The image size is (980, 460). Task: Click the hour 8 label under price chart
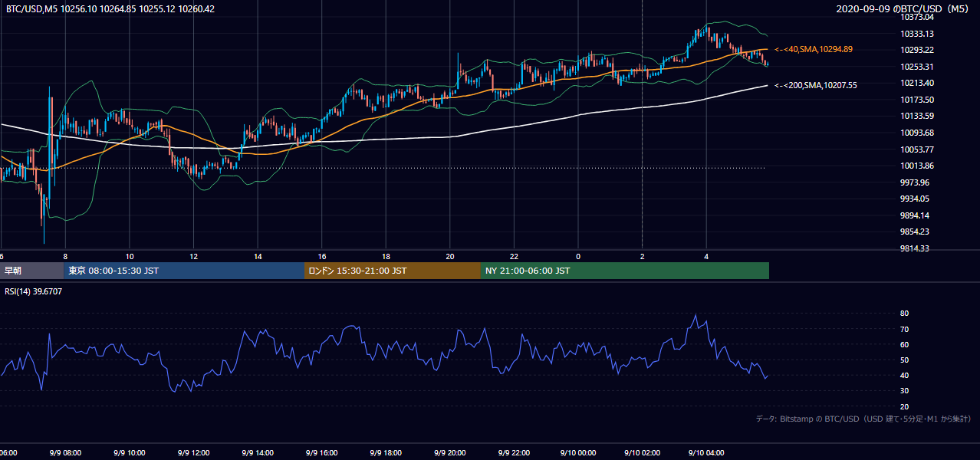[x=65, y=256]
